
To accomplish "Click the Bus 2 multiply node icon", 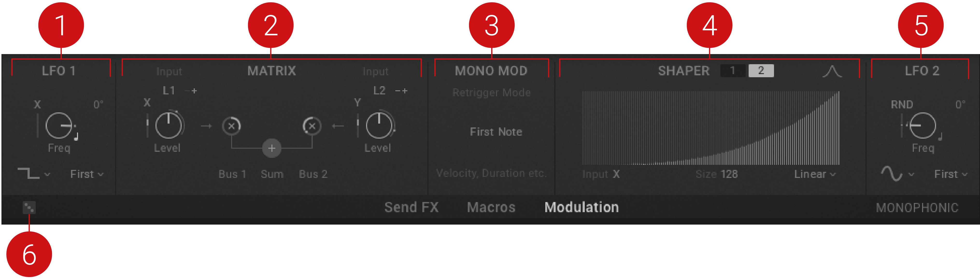I will [312, 126].
